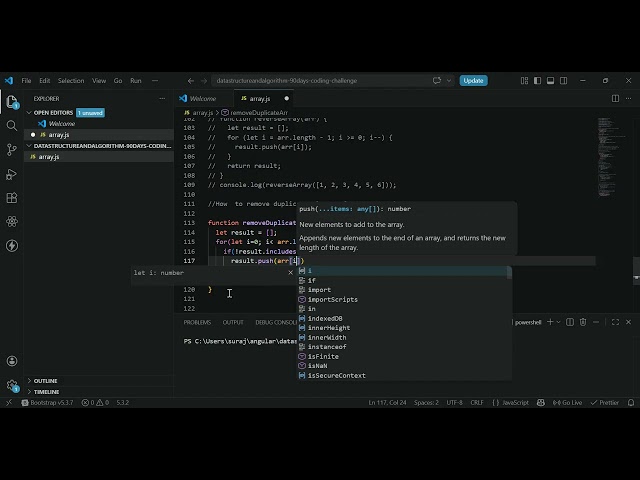Click Ln 117, Col 24 status item
This screenshot has height=480, width=640.
[387, 402]
